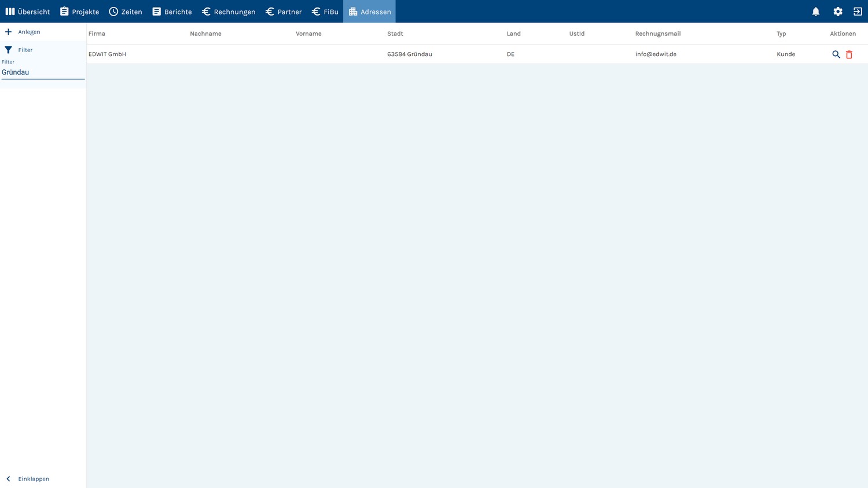
Task: Click the 63584 Gründau cell
Action: point(410,54)
